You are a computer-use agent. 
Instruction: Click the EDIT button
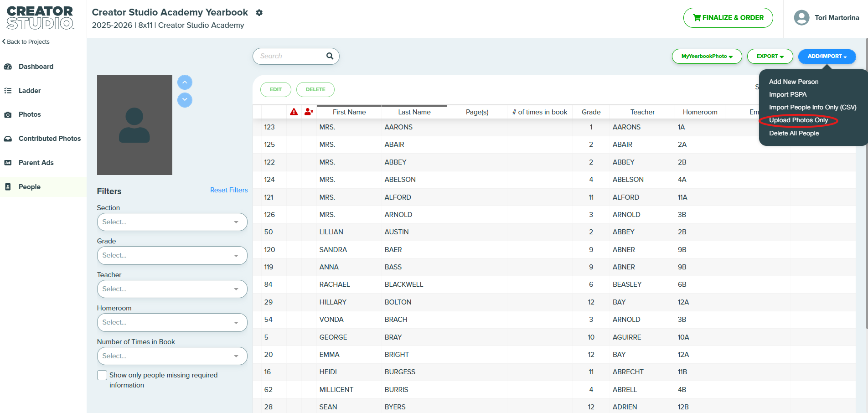(x=276, y=89)
